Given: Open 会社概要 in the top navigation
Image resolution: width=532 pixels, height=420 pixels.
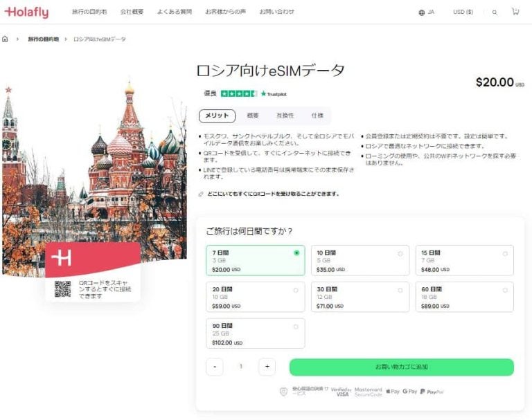Looking at the screenshot, I should [x=132, y=12].
